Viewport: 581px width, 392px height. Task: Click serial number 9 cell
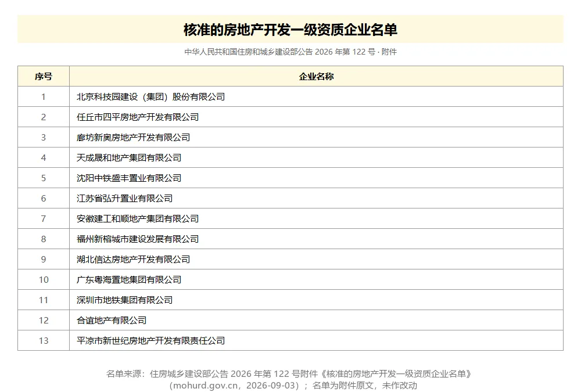(44, 260)
